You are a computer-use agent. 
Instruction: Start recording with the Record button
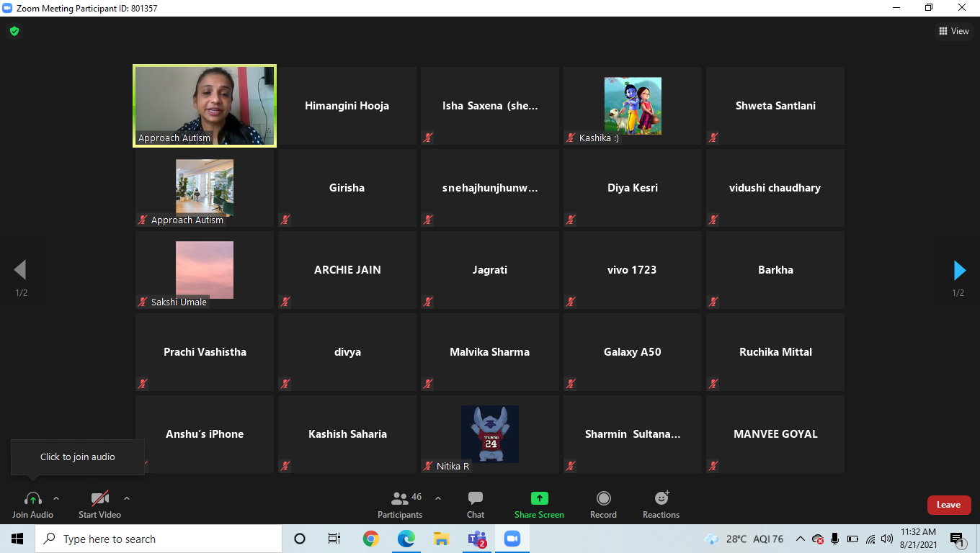click(x=603, y=504)
